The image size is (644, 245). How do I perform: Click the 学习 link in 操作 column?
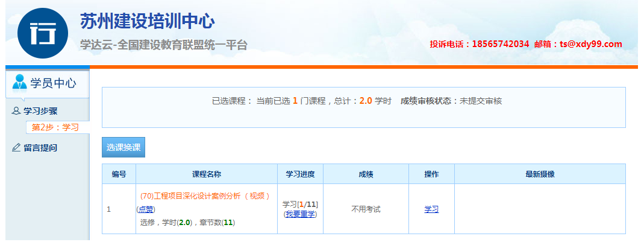coord(431,209)
